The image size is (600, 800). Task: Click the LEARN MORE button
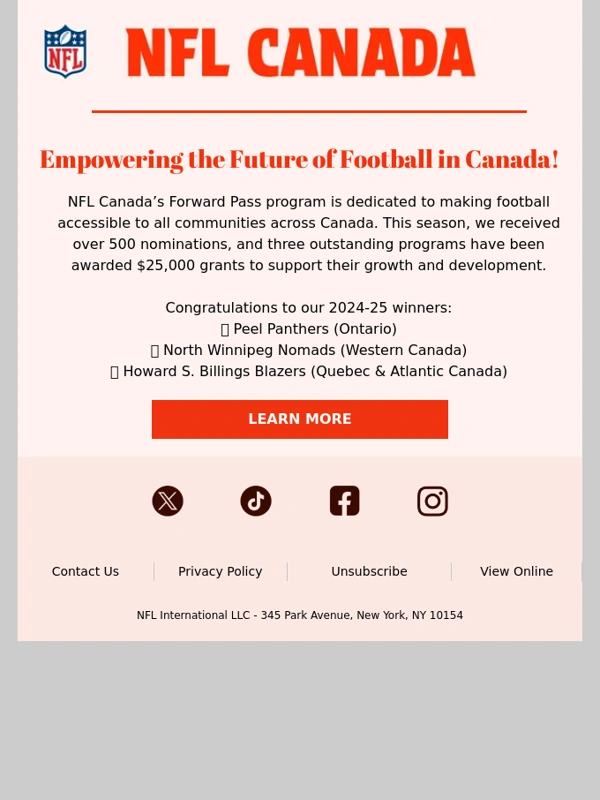(x=300, y=419)
